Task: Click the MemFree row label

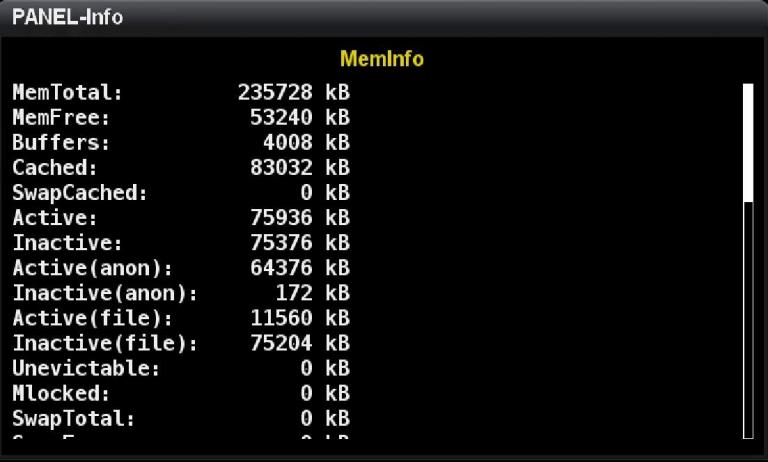Action: [61, 118]
